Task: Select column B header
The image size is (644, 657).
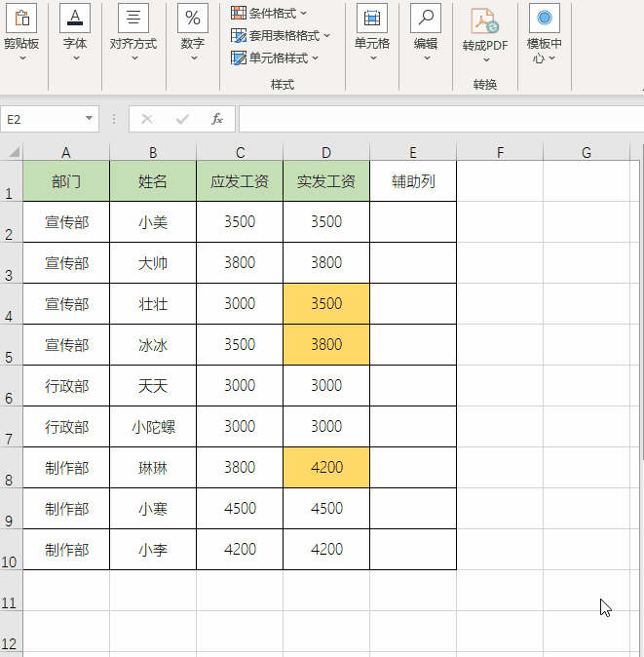Action: coord(153,152)
